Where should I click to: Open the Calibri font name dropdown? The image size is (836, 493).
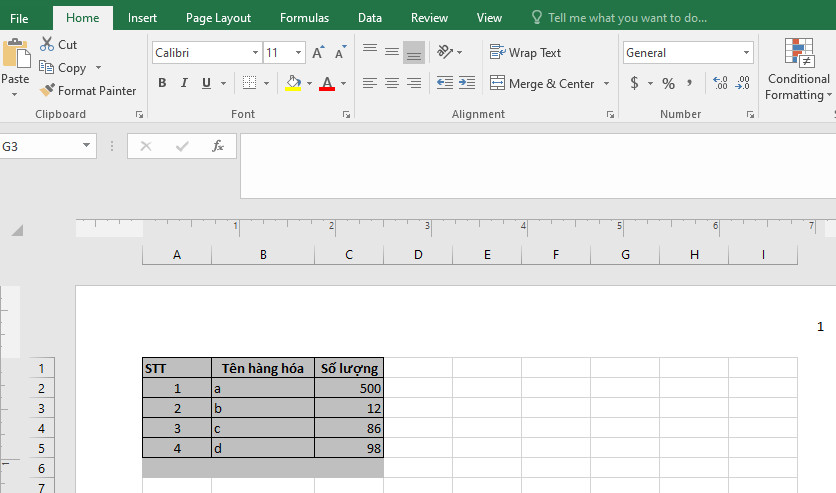click(254, 53)
